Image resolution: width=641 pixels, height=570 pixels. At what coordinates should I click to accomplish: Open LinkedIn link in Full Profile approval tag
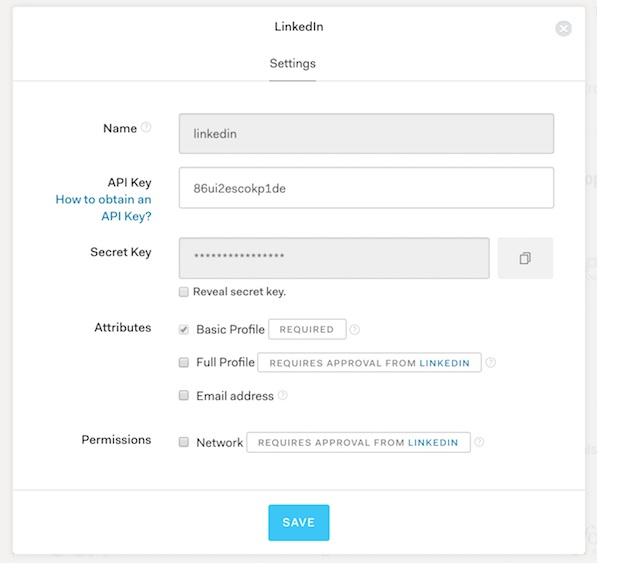444,363
